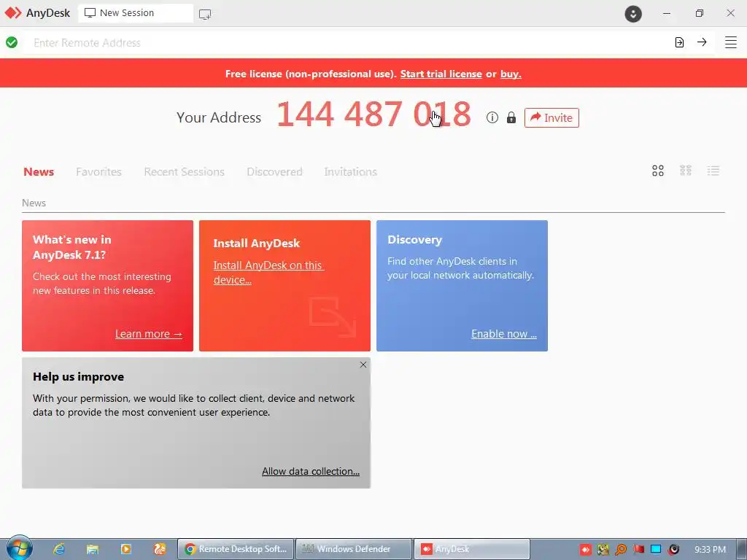This screenshot has width=747, height=560.
Task: Click the red flag tray icon
Action: pyautogui.click(x=638, y=550)
